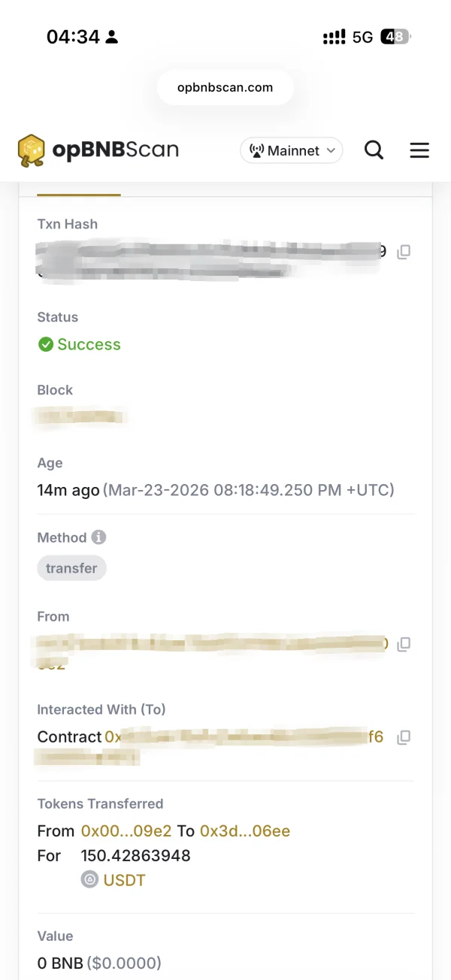Click the opBNBScan logo icon
Screen dimensions: 451x980
pos(32,150)
